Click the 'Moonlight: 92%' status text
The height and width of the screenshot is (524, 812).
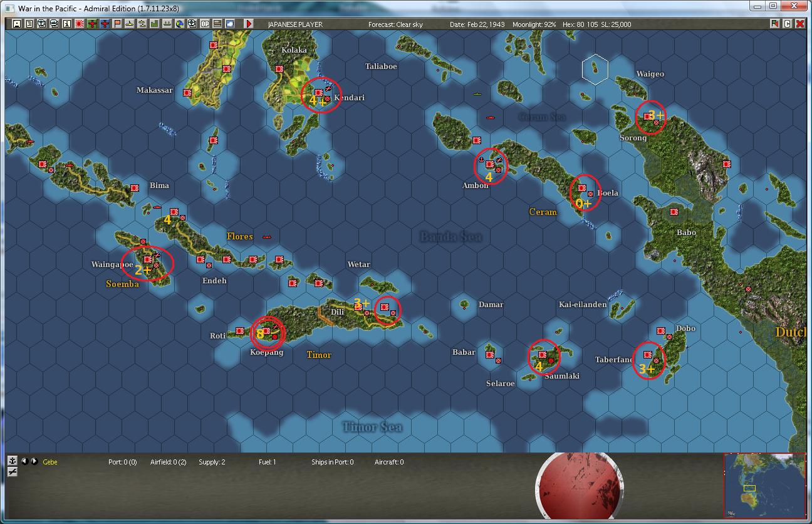click(x=534, y=24)
